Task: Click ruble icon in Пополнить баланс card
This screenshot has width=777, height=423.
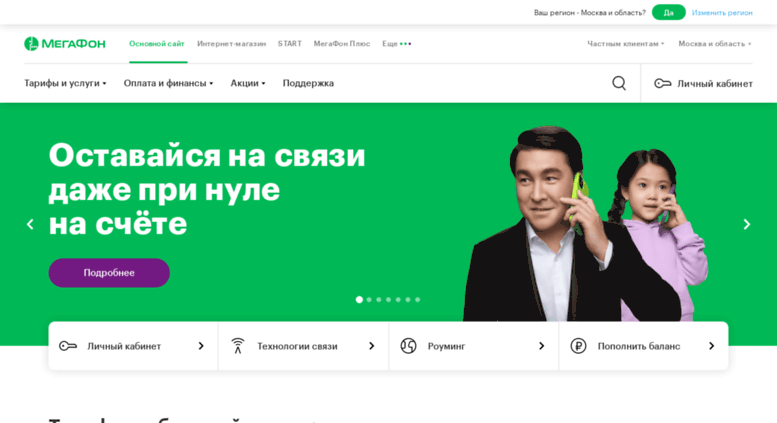Action: point(578,346)
